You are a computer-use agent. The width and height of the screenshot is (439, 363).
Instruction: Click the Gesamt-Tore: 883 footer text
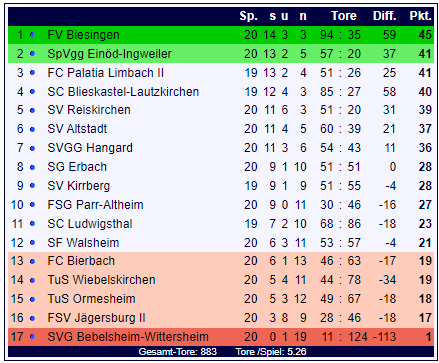(x=177, y=352)
